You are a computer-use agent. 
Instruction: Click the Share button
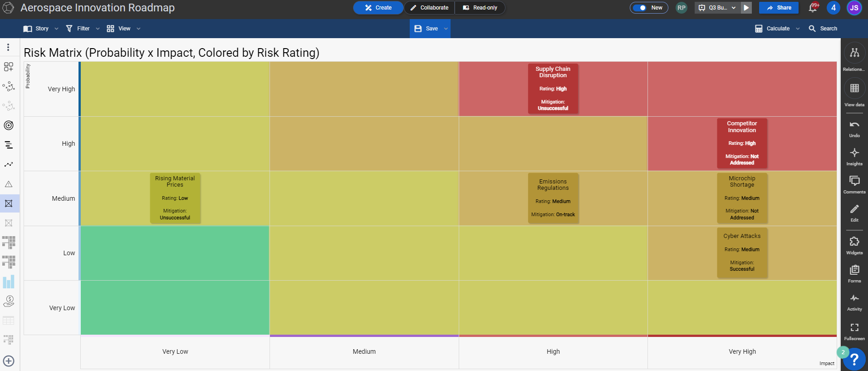click(779, 8)
